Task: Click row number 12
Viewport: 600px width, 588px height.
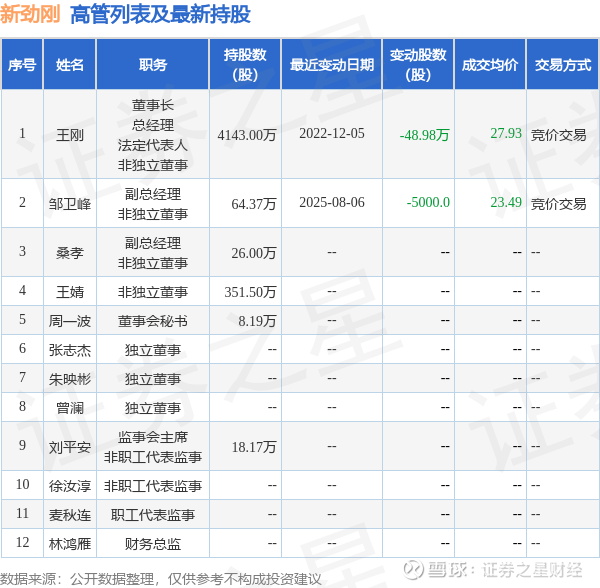Action: [23, 542]
